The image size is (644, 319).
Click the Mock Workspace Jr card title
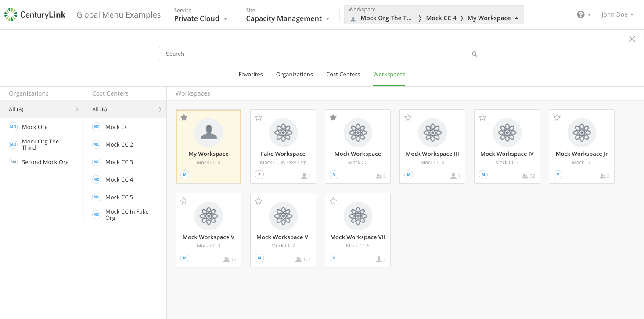tap(582, 154)
